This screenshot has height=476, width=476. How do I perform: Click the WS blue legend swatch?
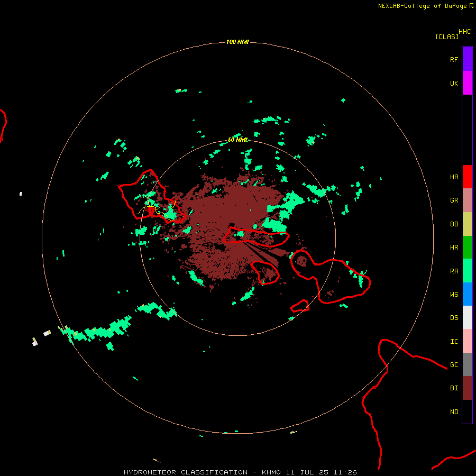pos(467,294)
